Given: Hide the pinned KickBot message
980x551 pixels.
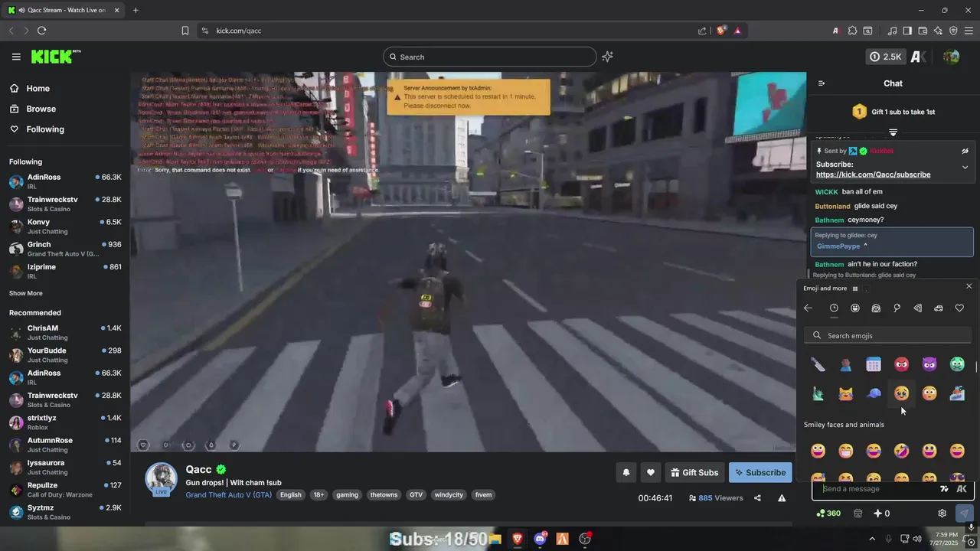Looking at the screenshot, I should click(965, 151).
